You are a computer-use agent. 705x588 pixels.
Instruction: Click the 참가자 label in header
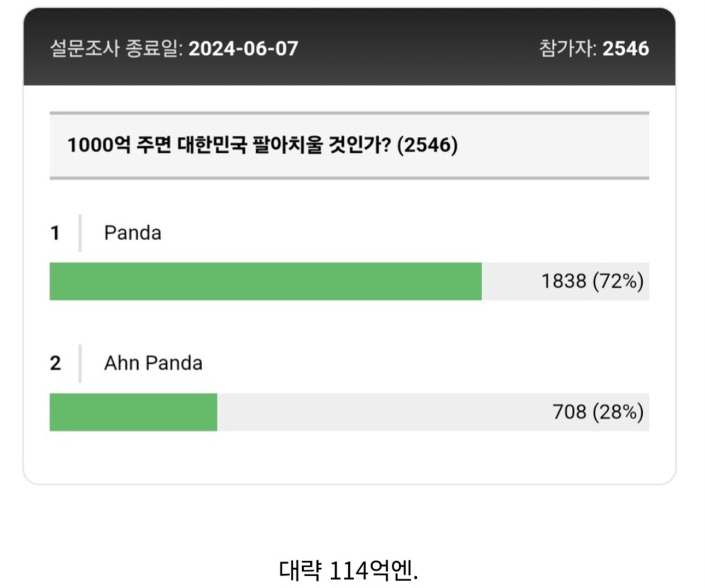[x=568, y=48]
